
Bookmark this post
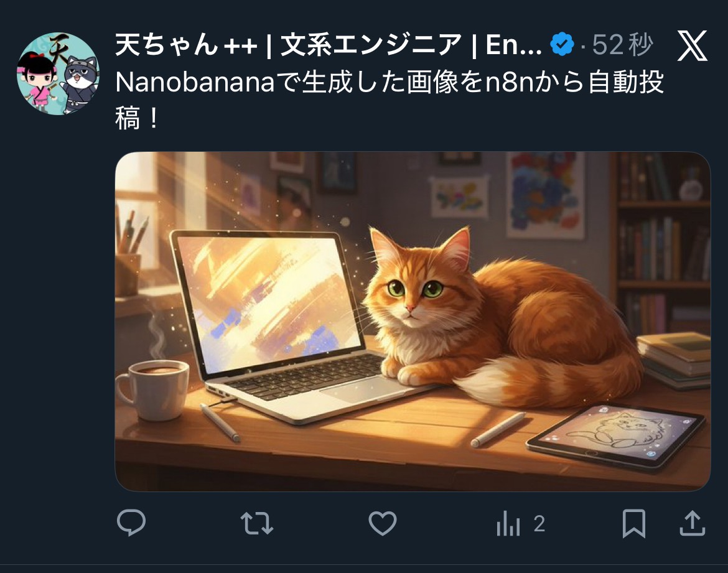point(634,524)
